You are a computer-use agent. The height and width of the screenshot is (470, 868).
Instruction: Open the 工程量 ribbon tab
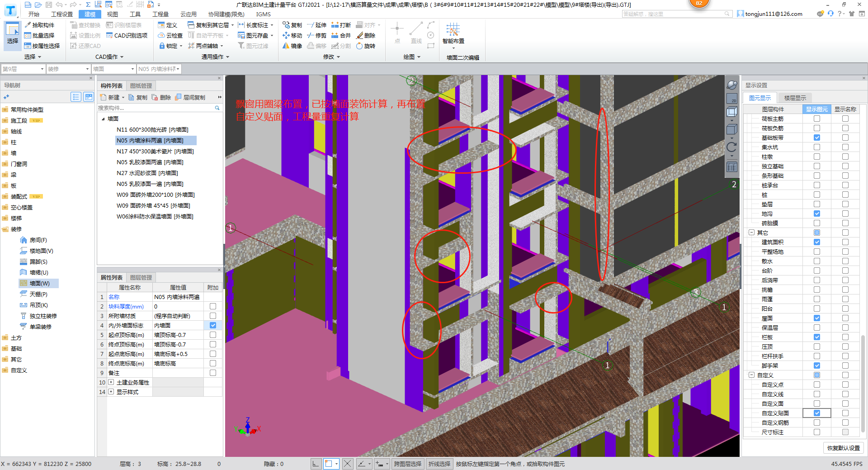click(x=160, y=14)
